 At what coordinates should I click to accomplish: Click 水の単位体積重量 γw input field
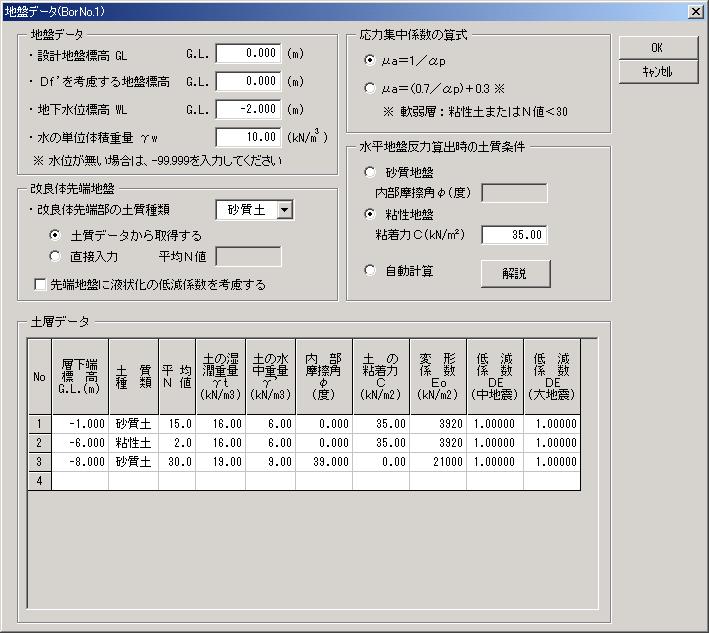point(248,137)
